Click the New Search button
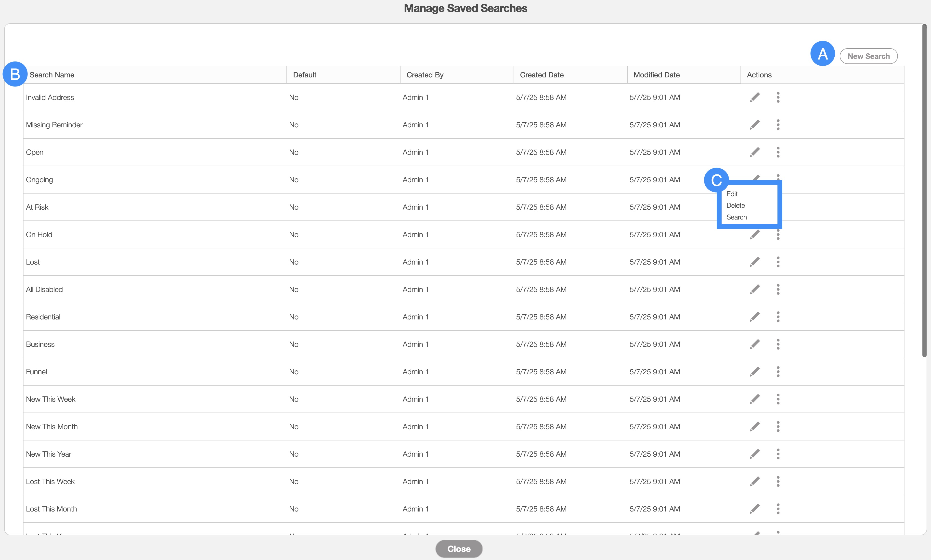 868,56
